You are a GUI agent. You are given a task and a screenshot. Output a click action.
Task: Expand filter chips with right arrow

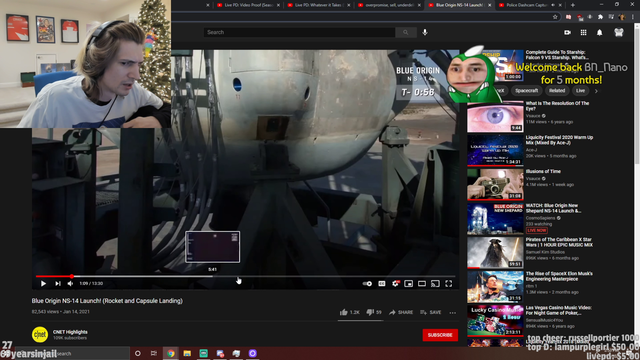pos(596,91)
